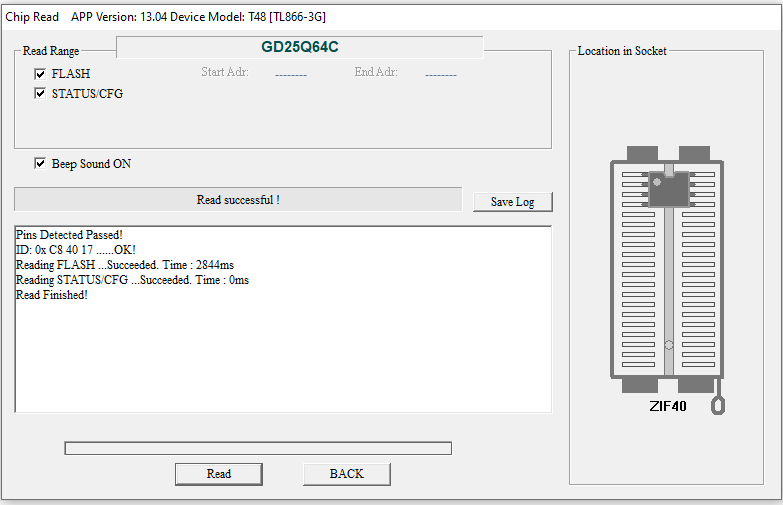783x505 pixels.
Task: Uncheck the FLASH read range checkbox
Action: pyautogui.click(x=40, y=74)
